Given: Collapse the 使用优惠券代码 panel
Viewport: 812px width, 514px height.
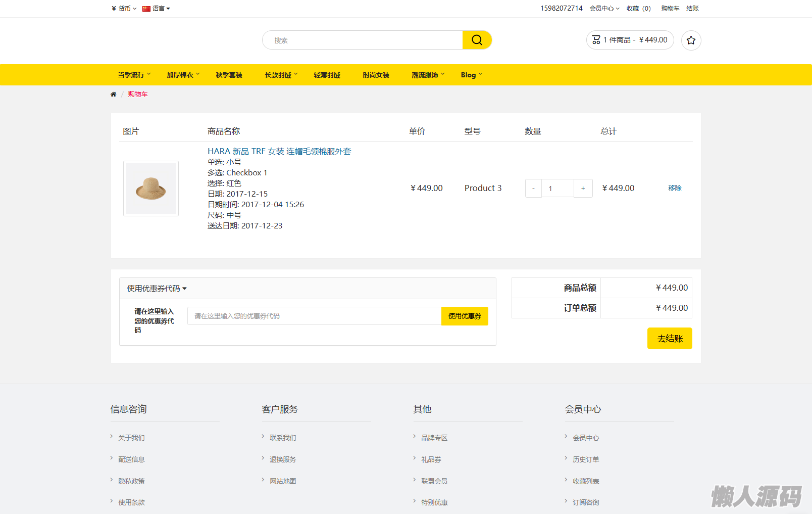Looking at the screenshot, I should 157,289.
